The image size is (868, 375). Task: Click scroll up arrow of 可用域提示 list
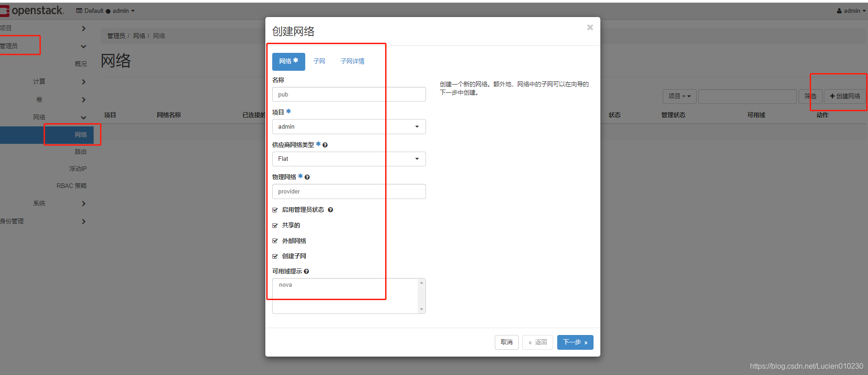tap(421, 283)
